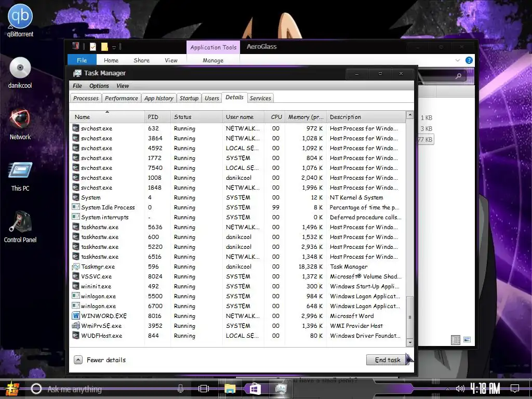The width and height of the screenshot is (532, 399).
Task: Click the scrollbar down arrow in process list
Action: pyautogui.click(x=410, y=343)
